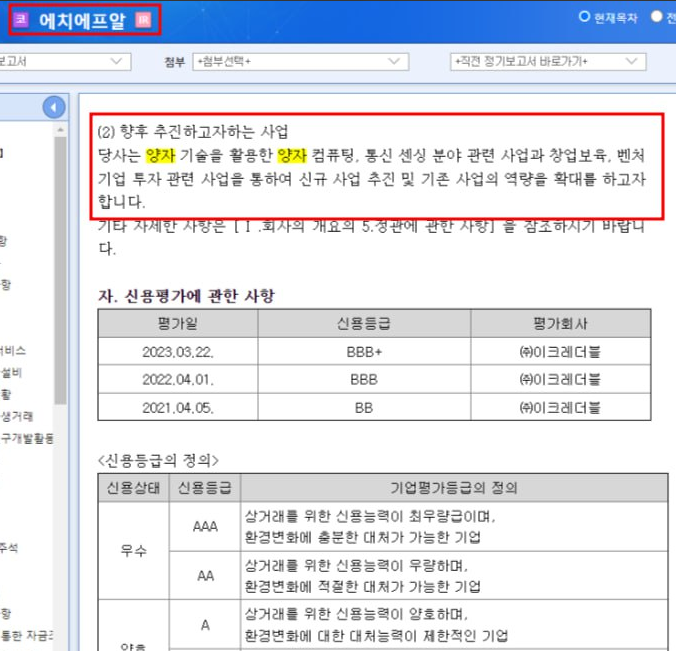
Task: Open the report dropdown ending in 보고서
Action: point(65,61)
